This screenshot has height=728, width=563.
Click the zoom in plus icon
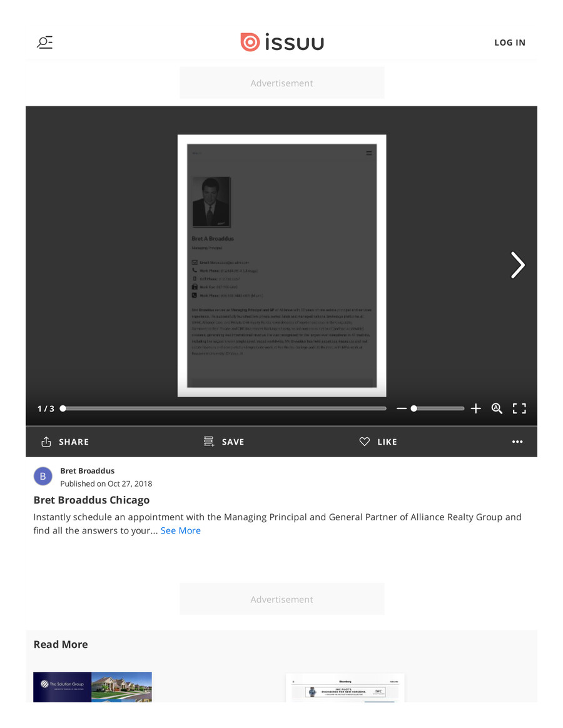pyautogui.click(x=476, y=408)
